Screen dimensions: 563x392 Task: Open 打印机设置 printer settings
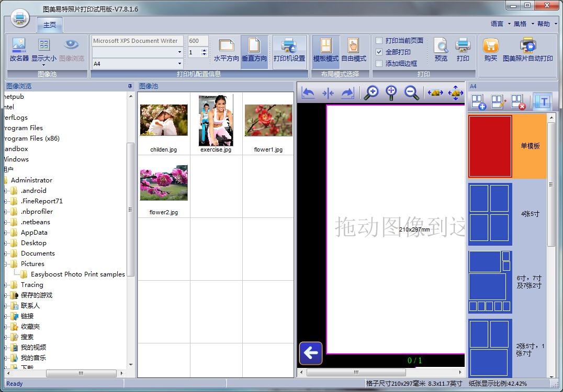(x=289, y=51)
